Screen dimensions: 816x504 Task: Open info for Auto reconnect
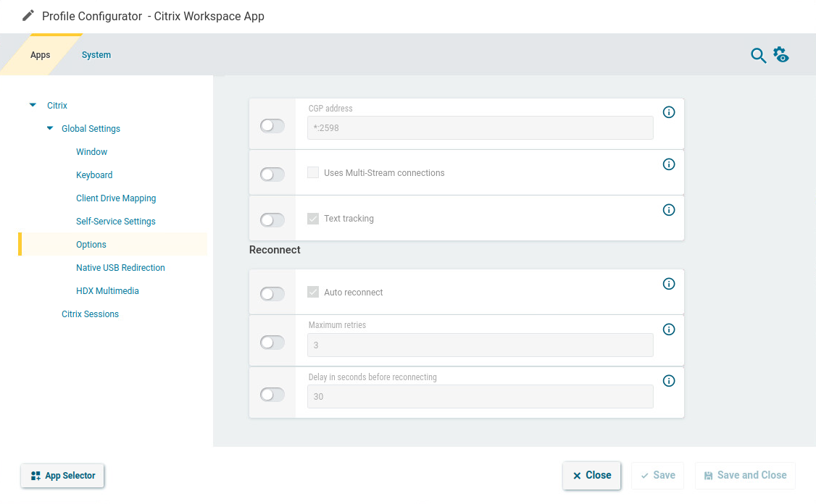(x=669, y=284)
